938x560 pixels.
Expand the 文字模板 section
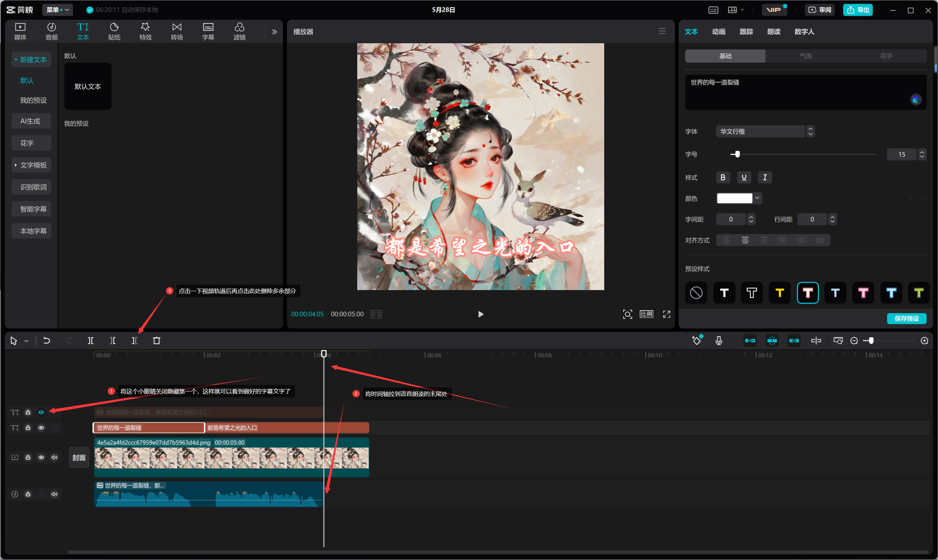click(31, 165)
